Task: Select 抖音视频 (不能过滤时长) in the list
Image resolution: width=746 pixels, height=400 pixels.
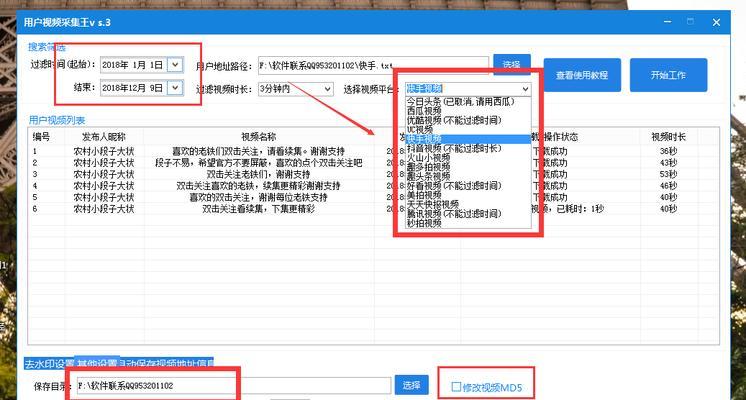Action: [x=454, y=148]
